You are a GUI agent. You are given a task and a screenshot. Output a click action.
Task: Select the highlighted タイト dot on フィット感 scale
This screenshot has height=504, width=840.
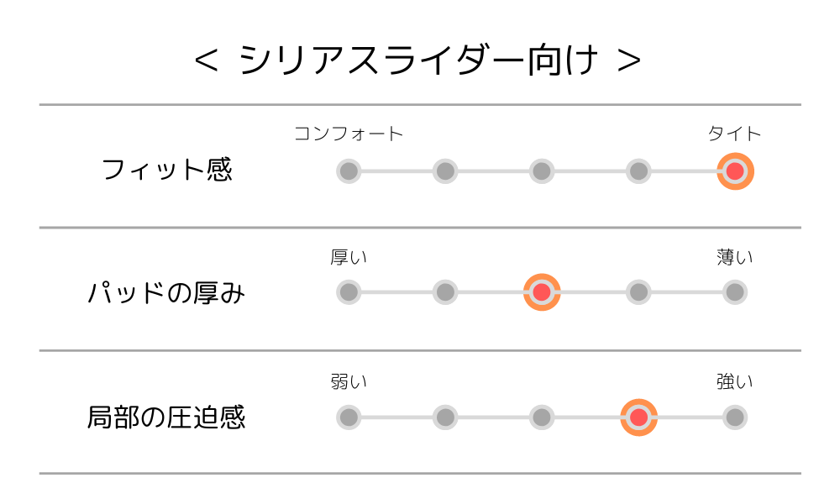(x=735, y=171)
